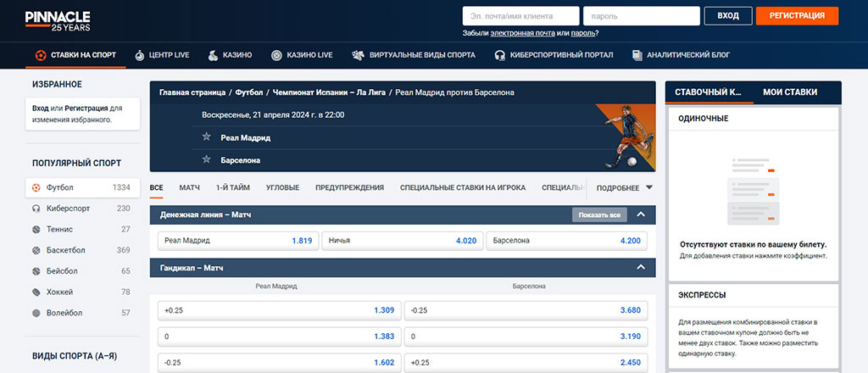Collapse the Гандикап – Матч section

[641, 267]
